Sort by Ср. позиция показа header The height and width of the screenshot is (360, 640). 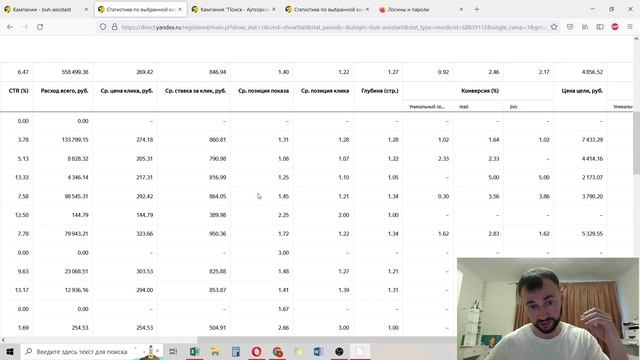263,91
